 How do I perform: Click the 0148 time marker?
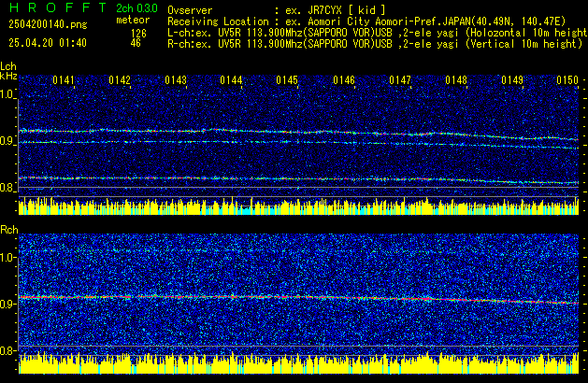(x=456, y=80)
